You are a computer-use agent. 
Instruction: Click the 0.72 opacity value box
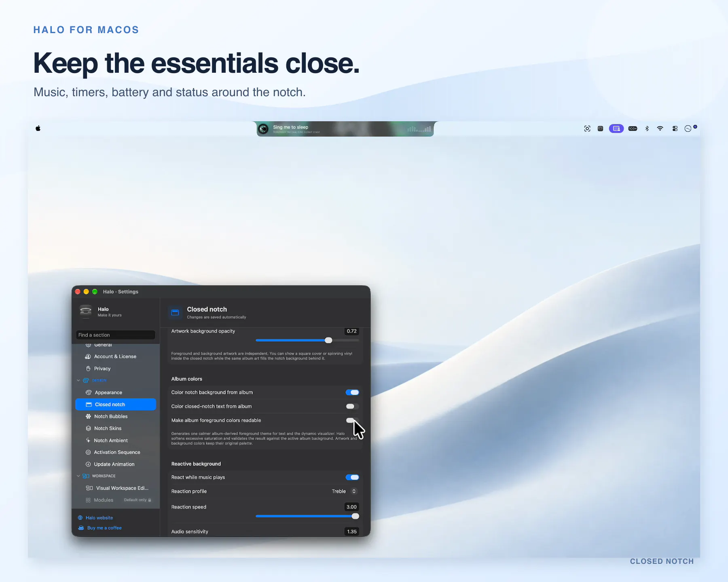point(351,331)
